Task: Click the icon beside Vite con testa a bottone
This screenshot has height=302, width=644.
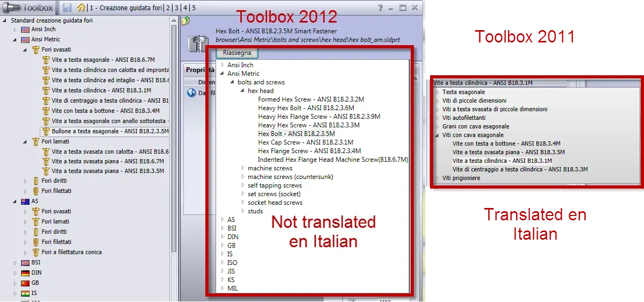Action: 46,111
